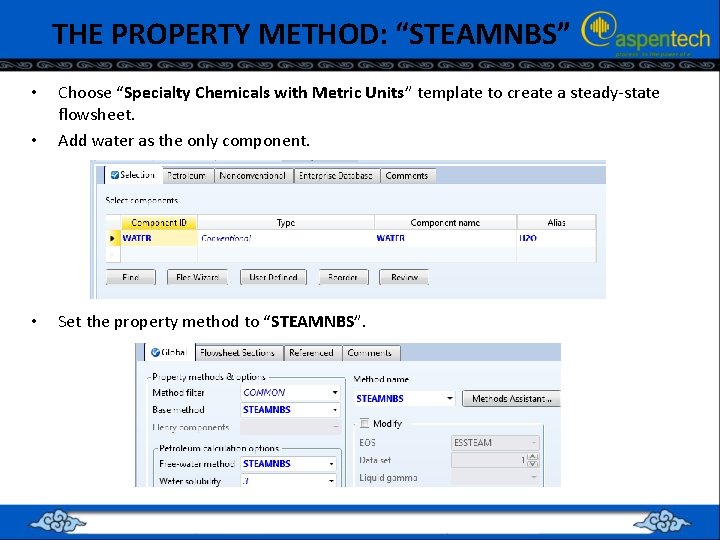Click the Methods Assistant button
The height and width of the screenshot is (540, 720).
[x=511, y=399]
